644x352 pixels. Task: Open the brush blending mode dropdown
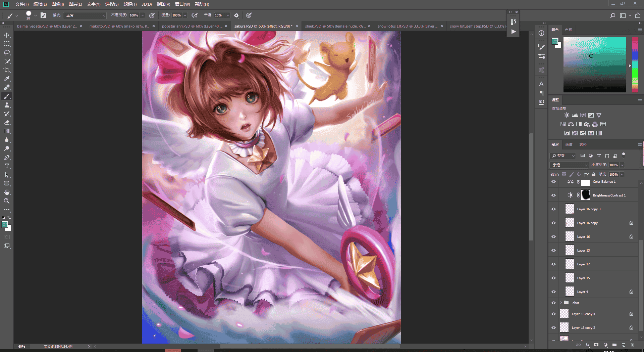tap(85, 15)
